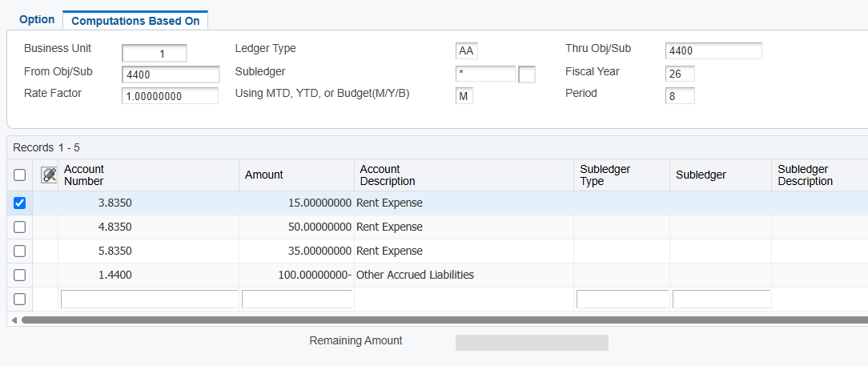Click amount 100.00000000- cell

click(297, 275)
